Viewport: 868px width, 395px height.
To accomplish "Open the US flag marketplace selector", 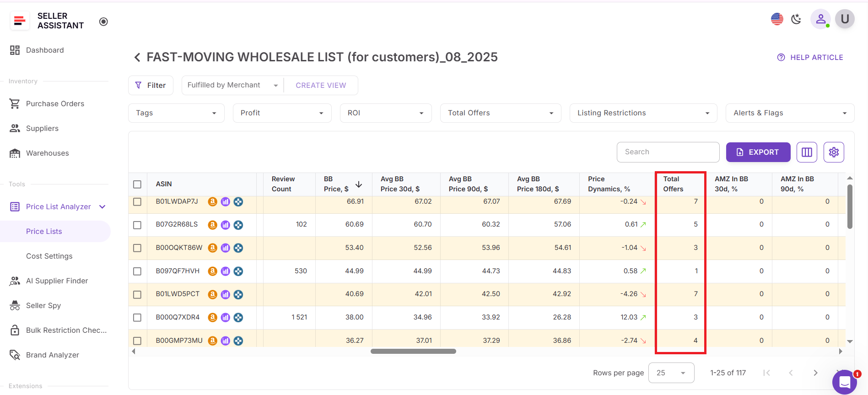I will click(x=777, y=19).
